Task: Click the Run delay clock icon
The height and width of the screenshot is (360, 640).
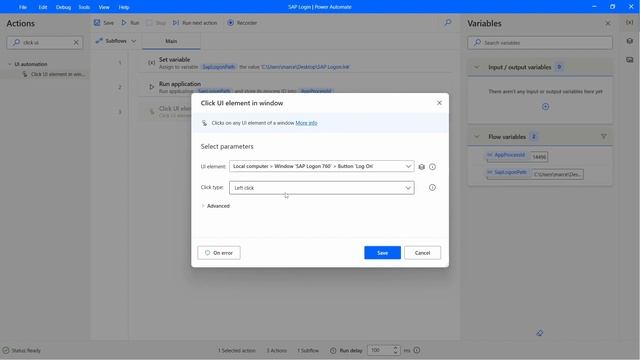Action: (333, 351)
